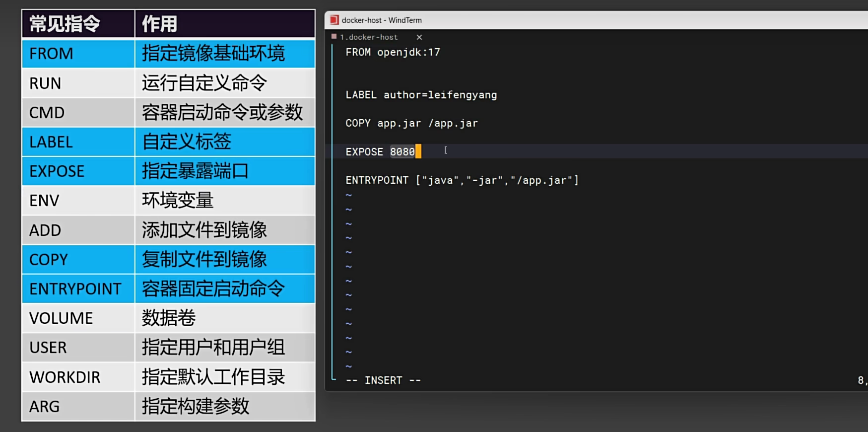This screenshot has width=868, height=432.
Task: Click the USER cell in the table
Action: tap(78, 348)
